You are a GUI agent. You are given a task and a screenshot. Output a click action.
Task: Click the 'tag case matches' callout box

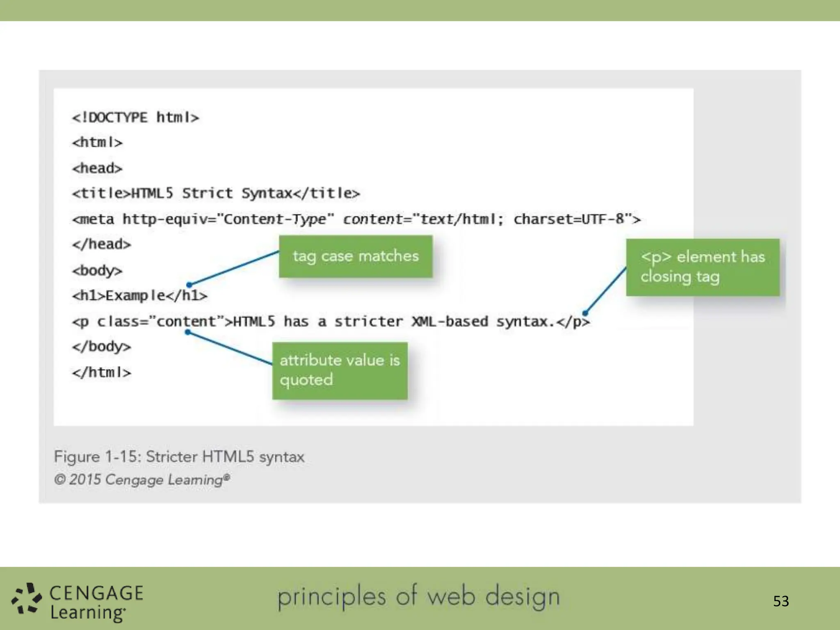356,256
